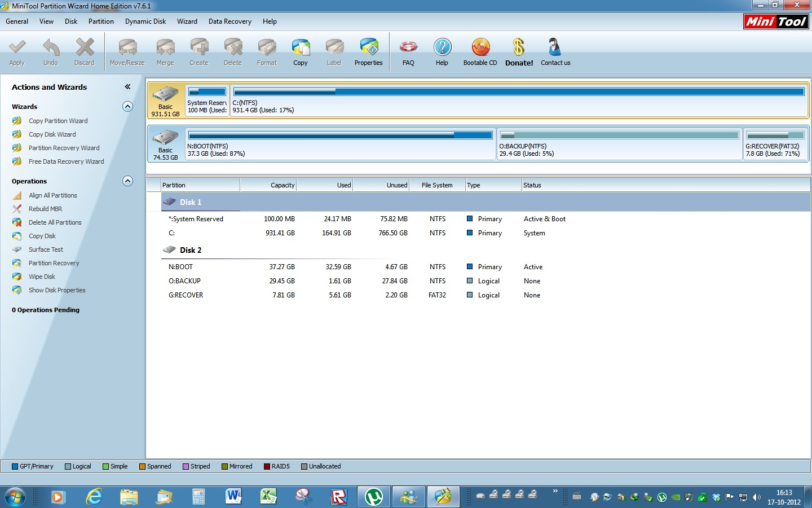
Task: Collapse the Operations section
Action: (128, 181)
